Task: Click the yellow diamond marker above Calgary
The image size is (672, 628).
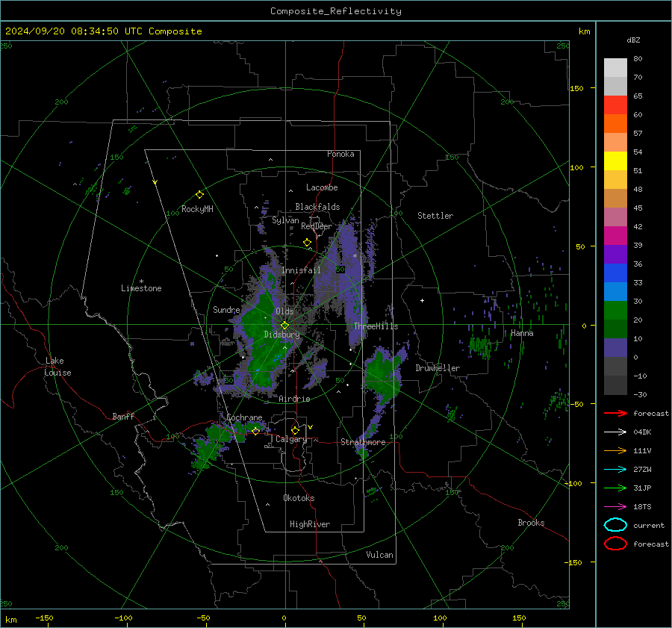Action: click(295, 430)
